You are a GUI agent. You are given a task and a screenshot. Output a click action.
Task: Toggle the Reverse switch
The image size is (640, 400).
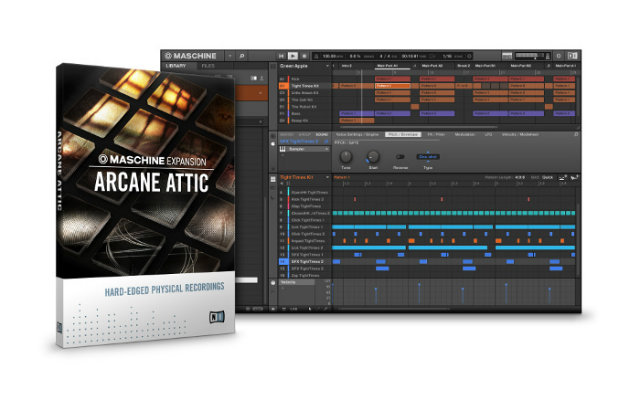click(400, 156)
